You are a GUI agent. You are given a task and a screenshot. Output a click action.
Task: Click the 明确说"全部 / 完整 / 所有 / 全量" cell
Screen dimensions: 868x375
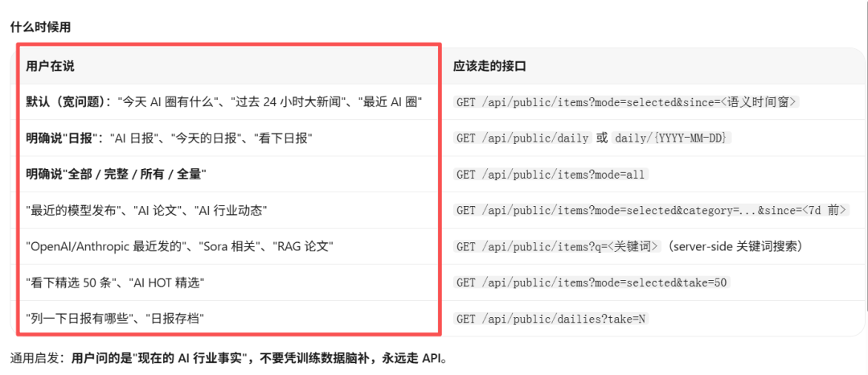[x=117, y=175]
